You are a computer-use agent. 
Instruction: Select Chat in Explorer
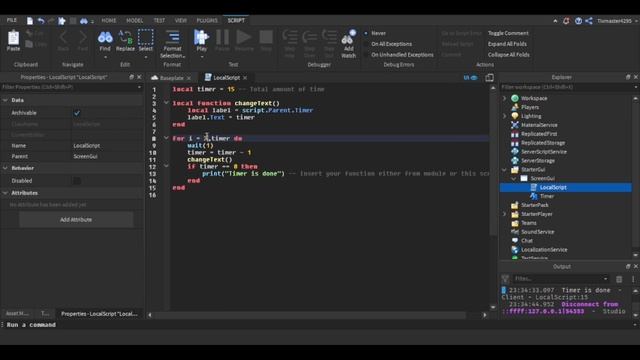tap(527, 241)
